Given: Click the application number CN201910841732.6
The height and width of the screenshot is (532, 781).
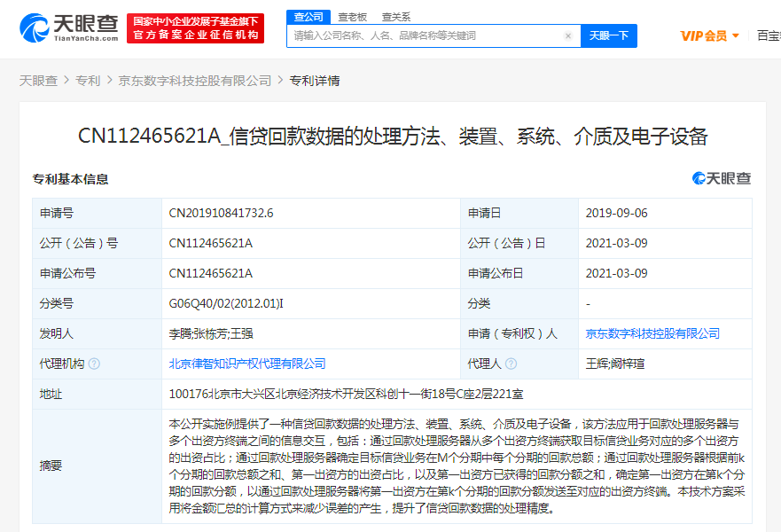Looking at the screenshot, I should coord(222,213).
